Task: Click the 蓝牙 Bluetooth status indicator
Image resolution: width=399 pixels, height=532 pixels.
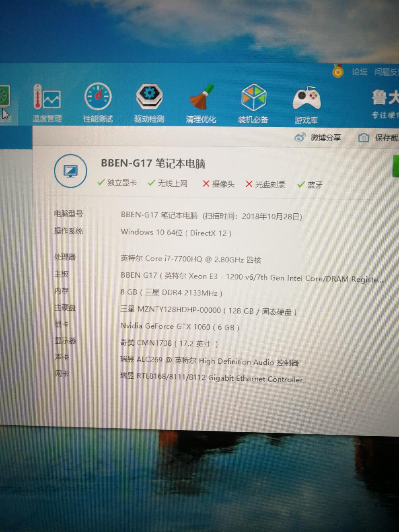Action: (310, 185)
